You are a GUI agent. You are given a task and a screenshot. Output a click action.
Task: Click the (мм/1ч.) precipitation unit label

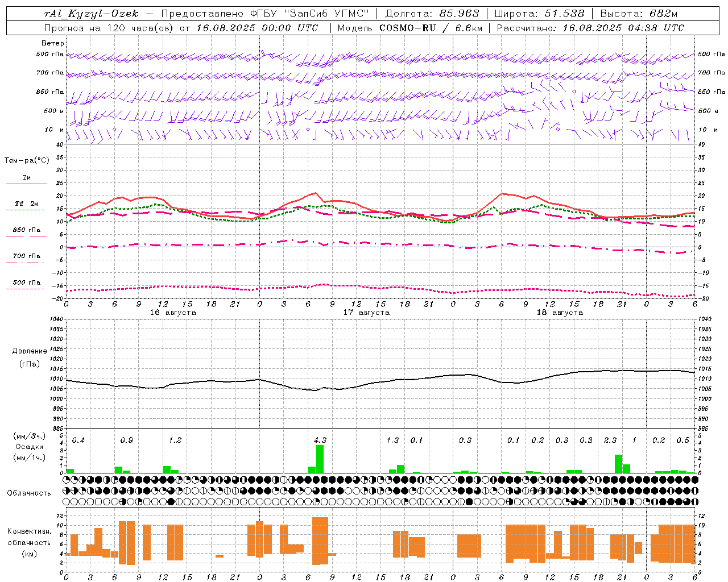30,458
